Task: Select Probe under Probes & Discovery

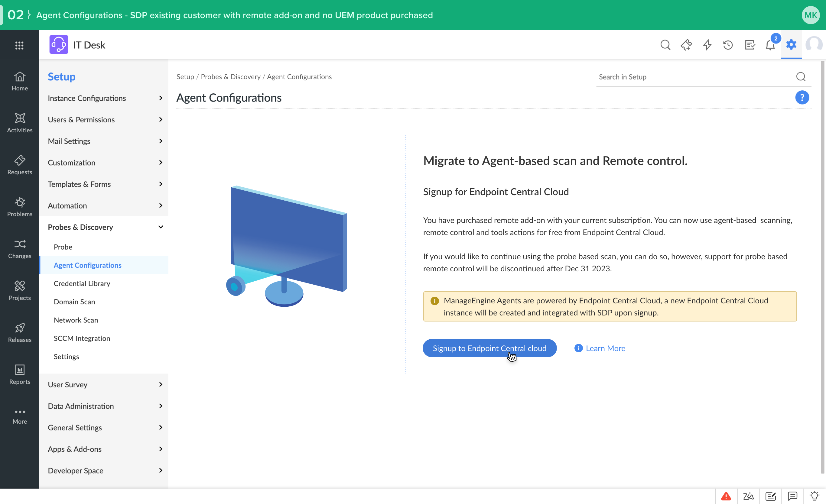Action: click(104, 247)
